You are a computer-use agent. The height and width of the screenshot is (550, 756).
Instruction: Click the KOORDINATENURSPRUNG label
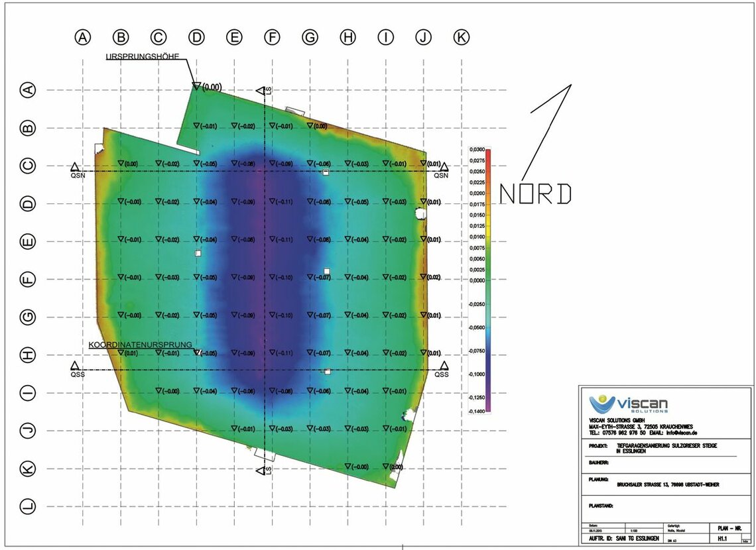click(x=141, y=345)
